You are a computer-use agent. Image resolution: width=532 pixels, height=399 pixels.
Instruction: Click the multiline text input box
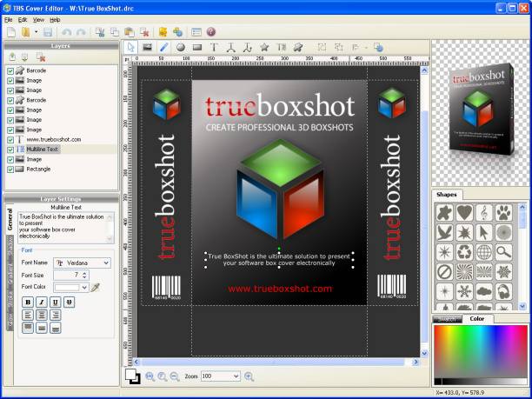coord(66,228)
